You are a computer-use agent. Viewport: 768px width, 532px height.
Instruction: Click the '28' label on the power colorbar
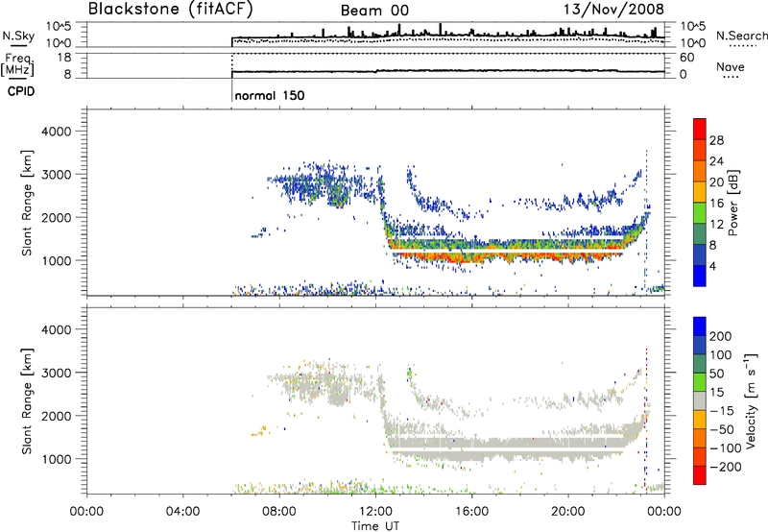click(x=716, y=141)
